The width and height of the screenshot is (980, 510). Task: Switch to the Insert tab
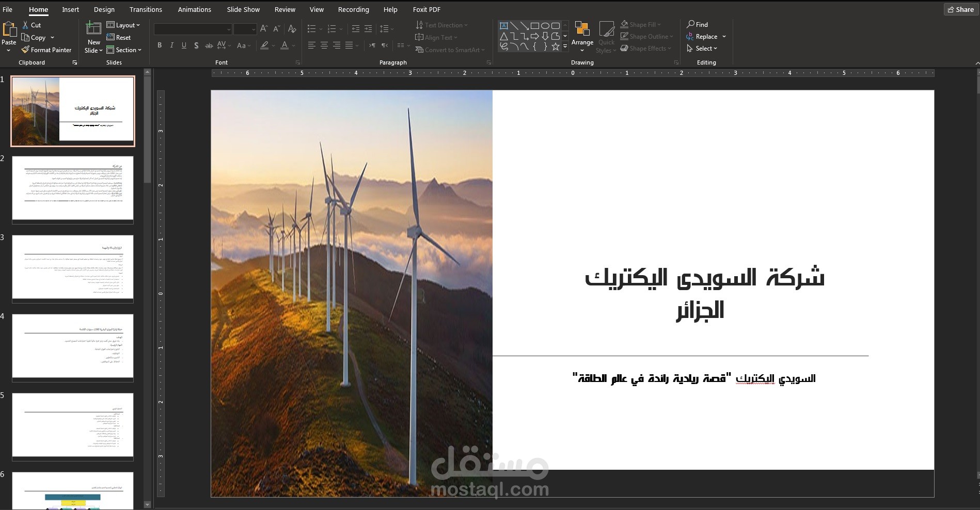pyautogui.click(x=70, y=9)
